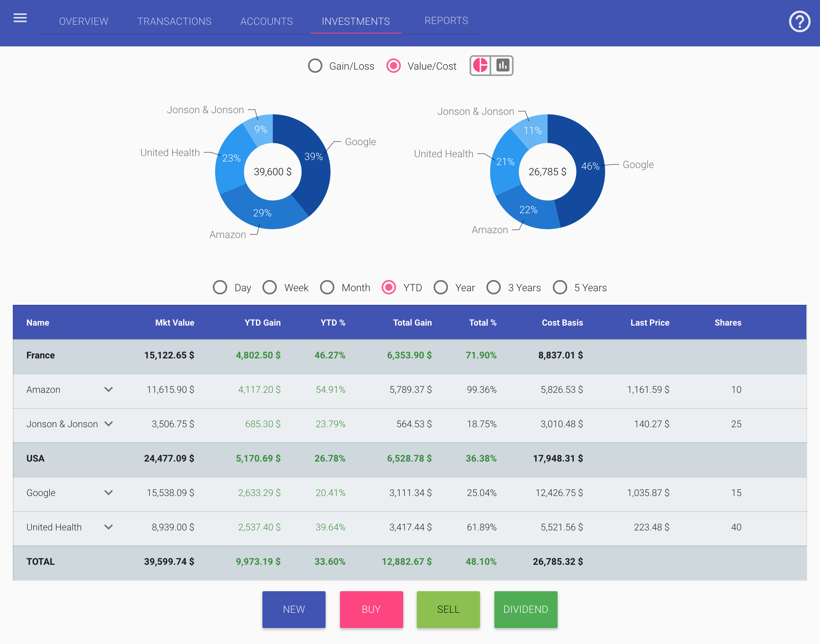820x644 pixels.
Task: Enable the Month period option
Action: [327, 287]
